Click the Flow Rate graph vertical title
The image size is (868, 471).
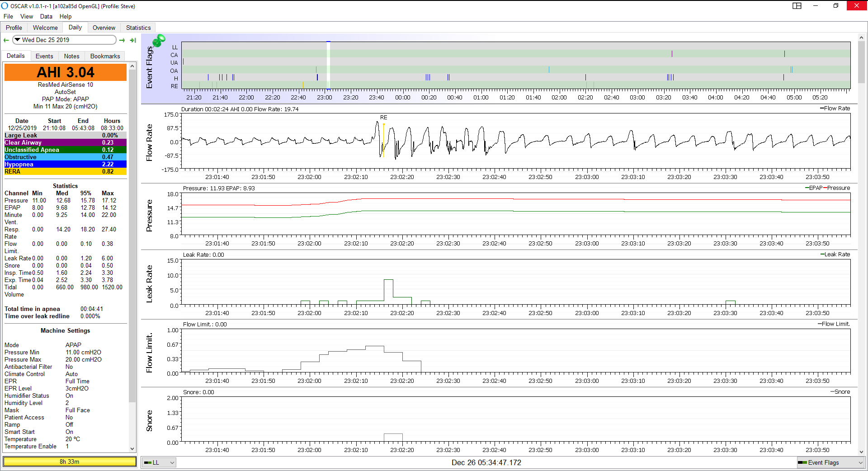(x=149, y=143)
